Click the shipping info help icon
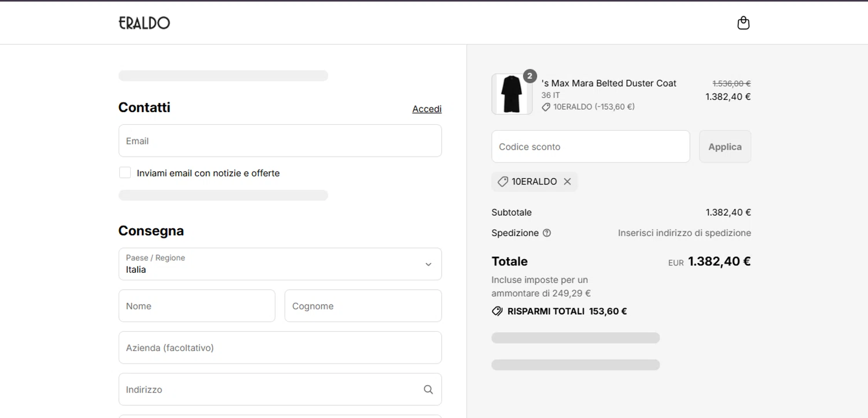 tap(547, 233)
